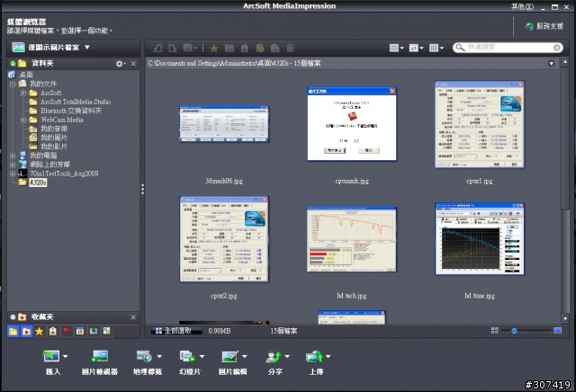Click the rotate right toolbar icon
This screenshot has height=392, width=576.
[x=172, y=48]
